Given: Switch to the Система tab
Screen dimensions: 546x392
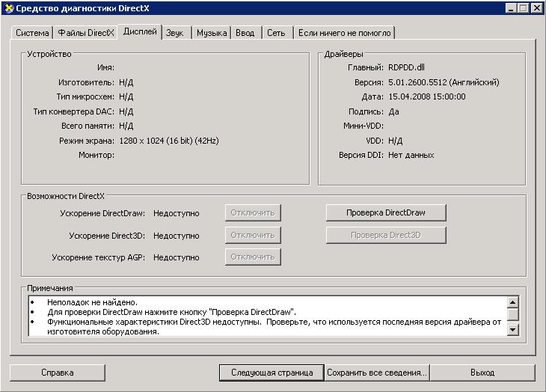Looking at the screenshot, I should (32, 33).
